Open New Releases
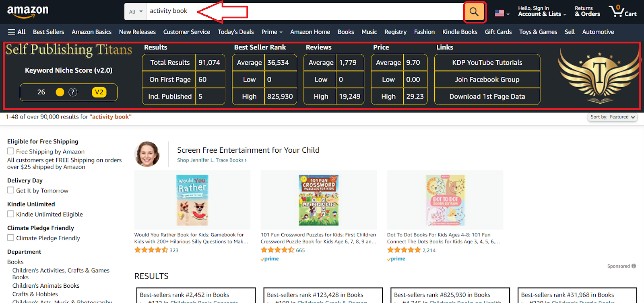The height and width of the screenshot is (303, 644). pyautogui.click(x=137, y=32)
